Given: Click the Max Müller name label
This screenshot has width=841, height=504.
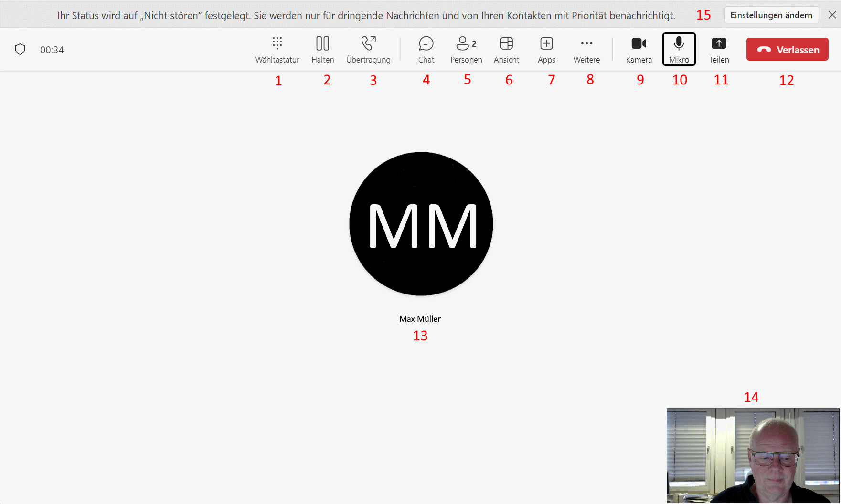Looking at the screenshot, I should tap(420, 319).
